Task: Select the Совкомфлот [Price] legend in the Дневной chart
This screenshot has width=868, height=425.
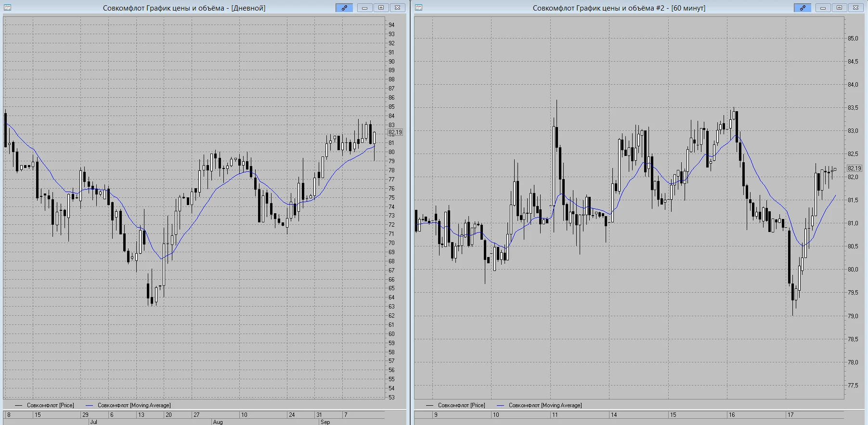Action: point(45,405)
